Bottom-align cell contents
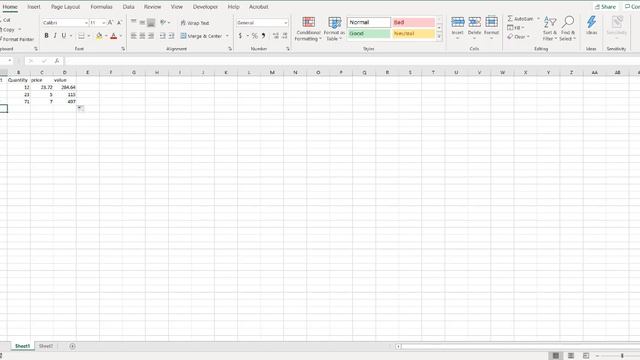Viewport: 640px width, 360px height. click(x=151, y=22)
